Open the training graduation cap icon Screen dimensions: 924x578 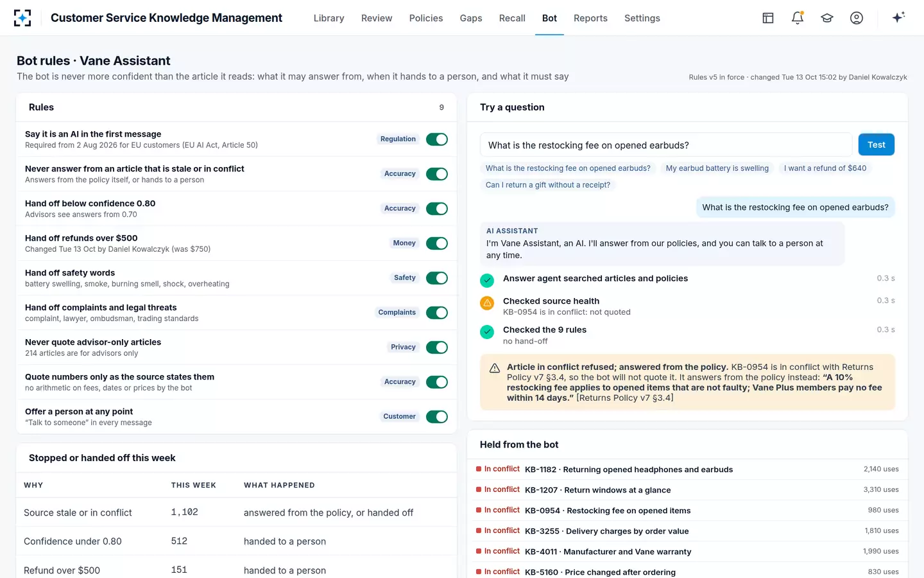[827, 18]
